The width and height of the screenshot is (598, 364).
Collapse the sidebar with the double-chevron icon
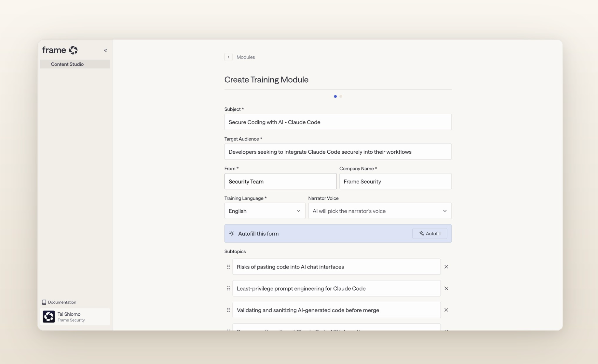click(x=106, y=50)
